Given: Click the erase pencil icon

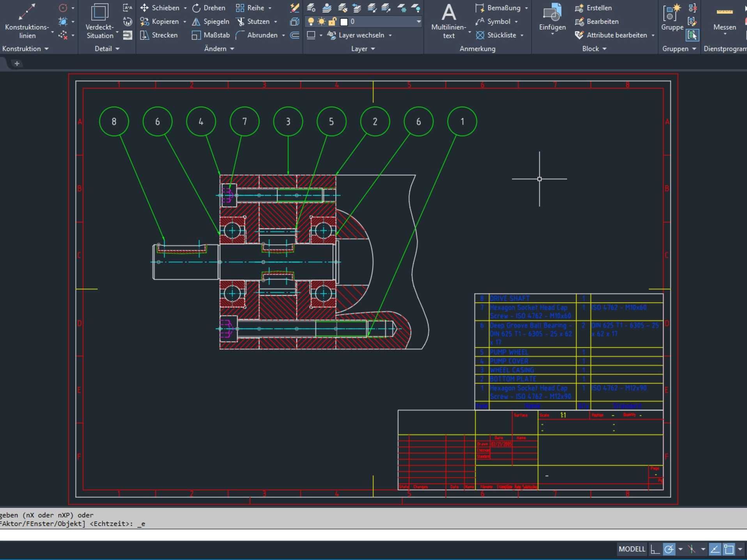Looking at the screenshot, I should [x=295, y=8].
